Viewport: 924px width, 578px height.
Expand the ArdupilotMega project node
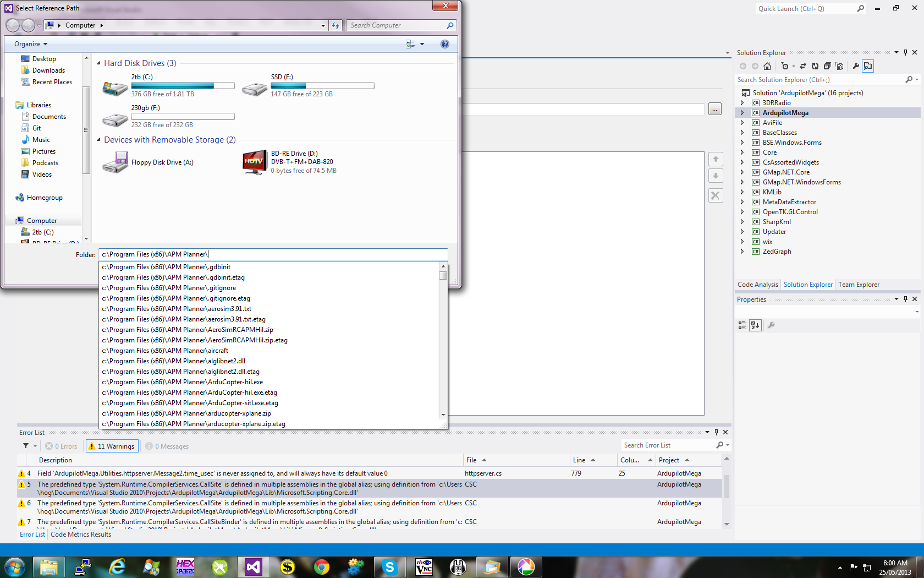point(742,113)
